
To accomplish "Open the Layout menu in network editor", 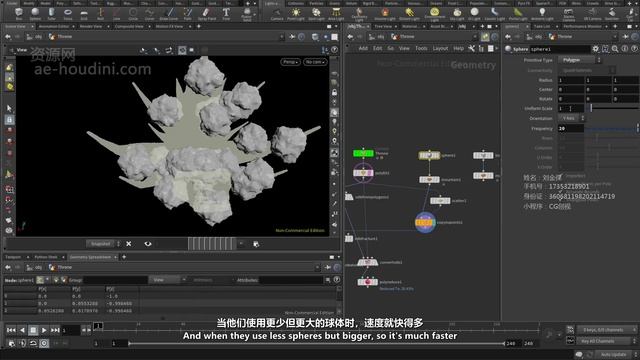I will point(440,49).
